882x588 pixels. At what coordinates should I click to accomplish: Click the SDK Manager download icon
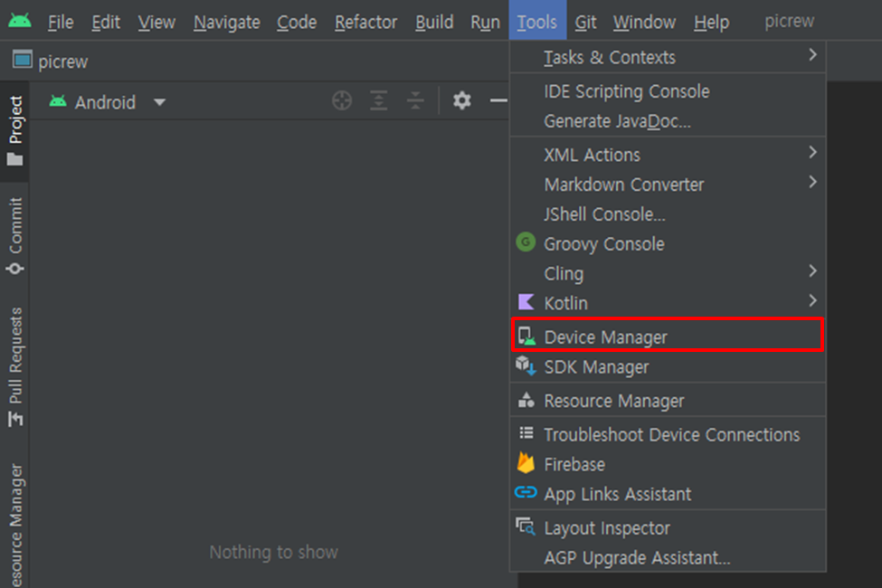pyautogui.click(x=526, y=365)
